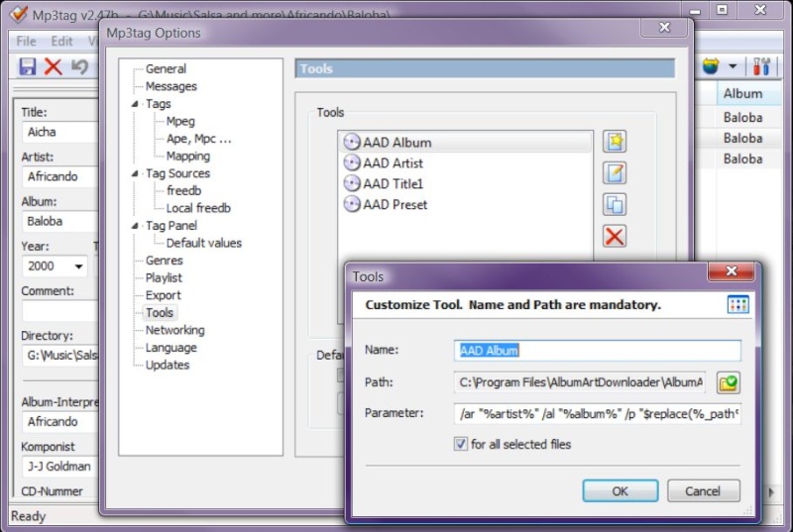The width and height of the screenshot is (793, 532).
Task: Click the Name input field
Action: click(x=598, y=351)
